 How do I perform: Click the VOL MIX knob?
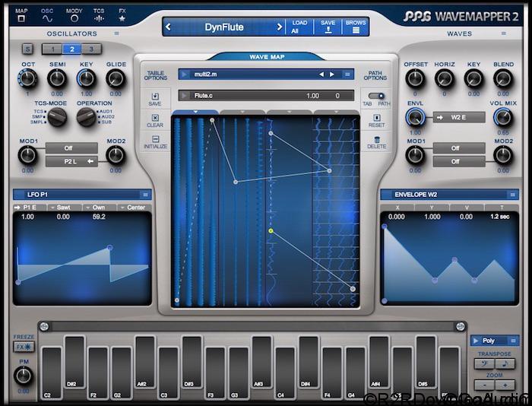(x=503, y=117)
